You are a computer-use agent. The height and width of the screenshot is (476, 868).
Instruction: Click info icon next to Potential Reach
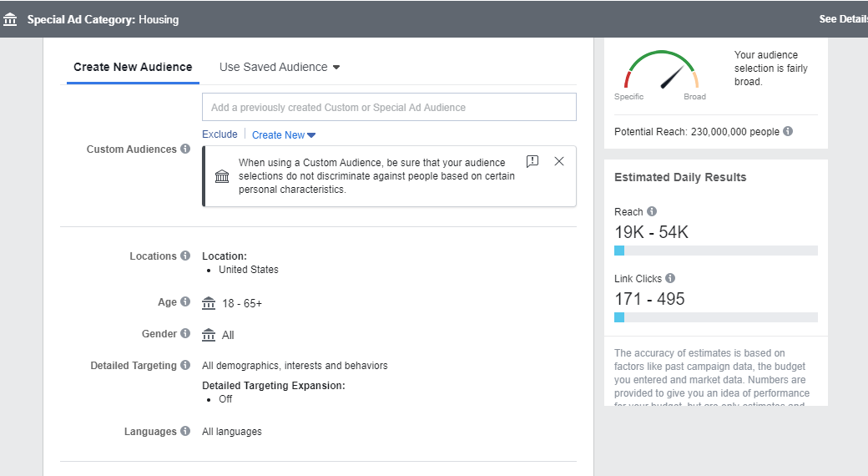tap(788, 131)
